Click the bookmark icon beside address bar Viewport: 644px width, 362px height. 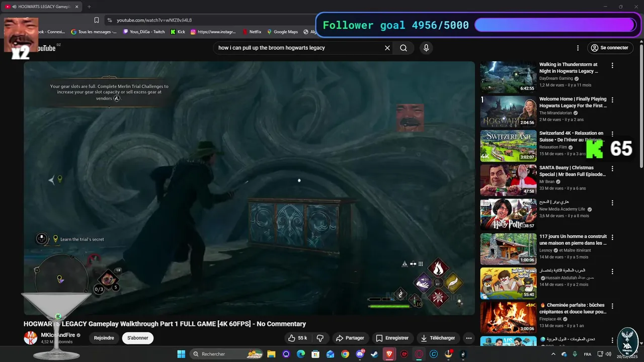point(97,20)
